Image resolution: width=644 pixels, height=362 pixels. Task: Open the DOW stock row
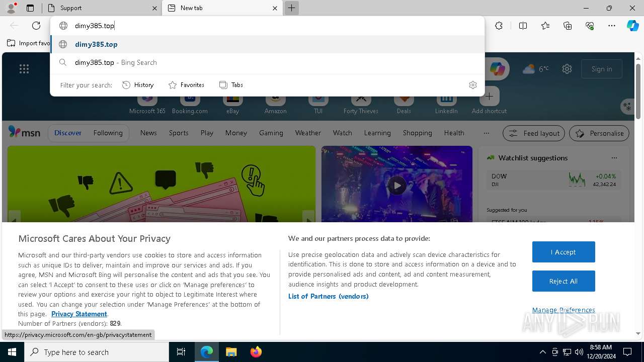point(553,180)
